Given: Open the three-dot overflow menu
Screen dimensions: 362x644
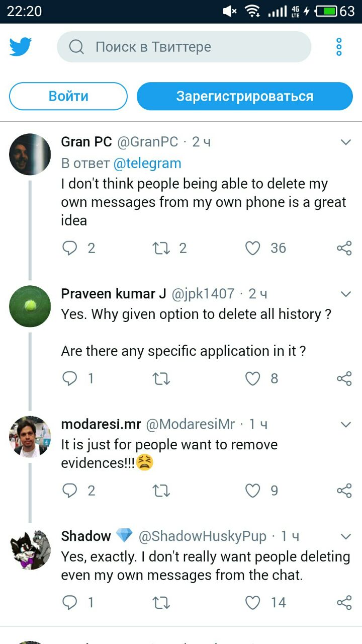Looking at the screenshot, I should point(339,47).
